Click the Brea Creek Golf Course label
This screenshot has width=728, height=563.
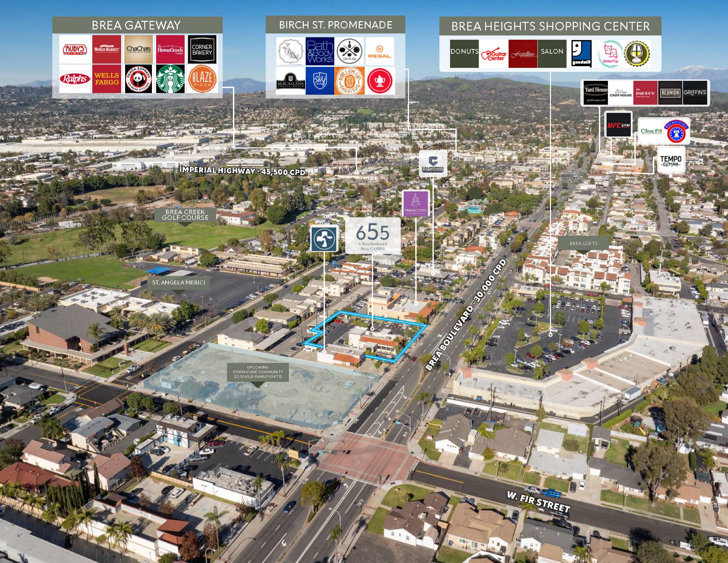(185, 215)
